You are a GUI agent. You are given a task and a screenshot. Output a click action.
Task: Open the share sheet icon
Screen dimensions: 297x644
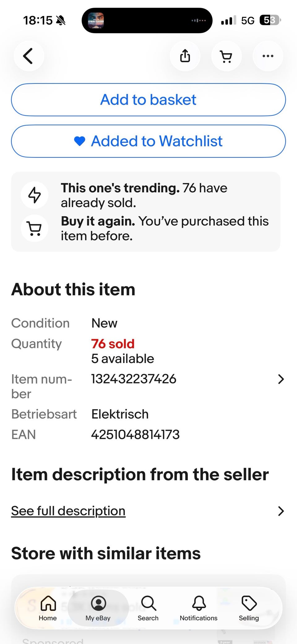185,56
